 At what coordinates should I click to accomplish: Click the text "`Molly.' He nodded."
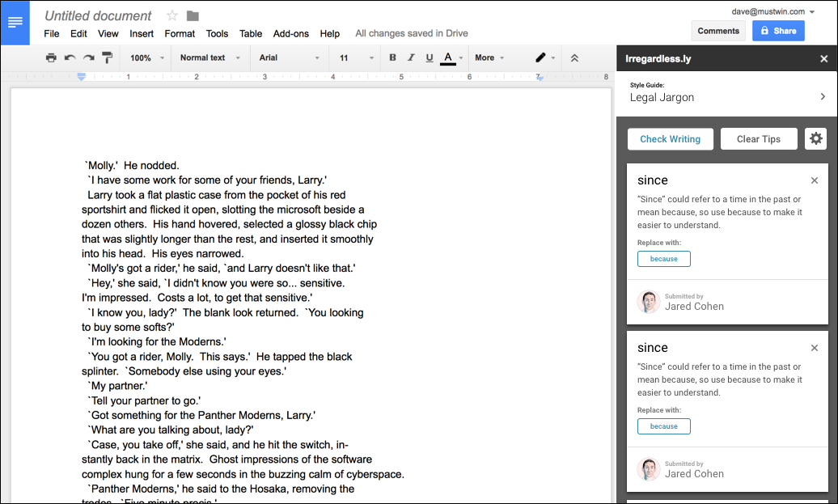click(x=133, y=165)
